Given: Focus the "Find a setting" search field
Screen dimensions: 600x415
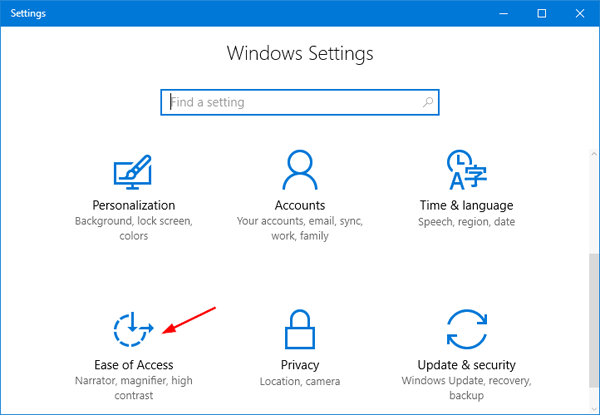Looking at the screenshot, I should [x=290, y=102].
